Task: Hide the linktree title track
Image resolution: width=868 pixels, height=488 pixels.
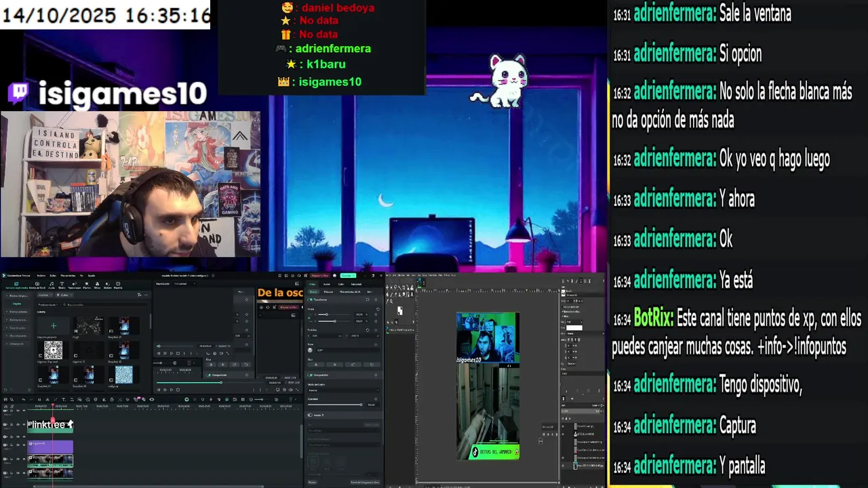Action: click(24, 424)
